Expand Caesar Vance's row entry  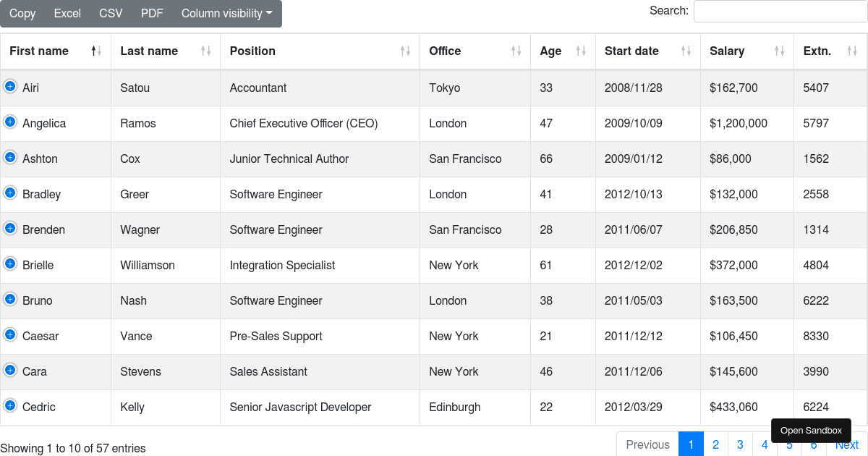pos(10,334)
